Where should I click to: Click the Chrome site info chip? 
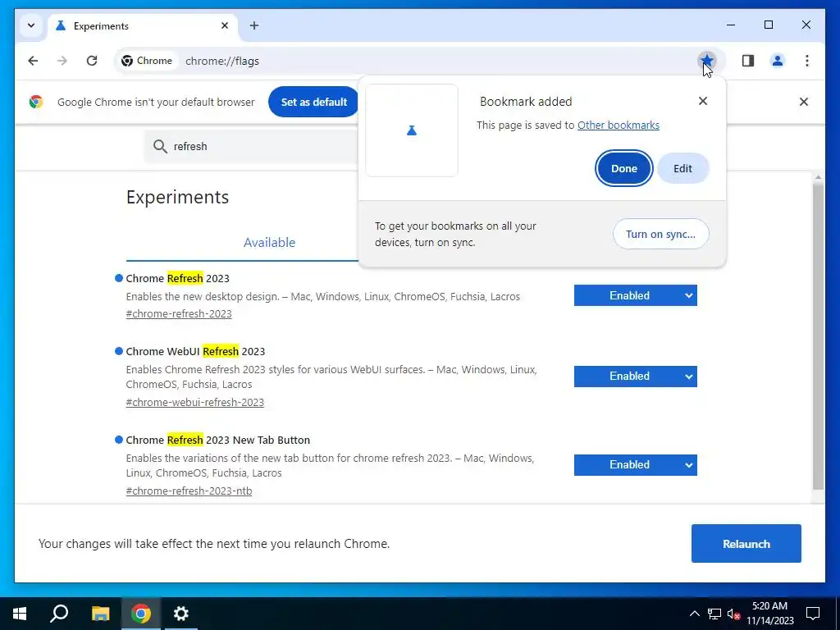tap(147, 61)
